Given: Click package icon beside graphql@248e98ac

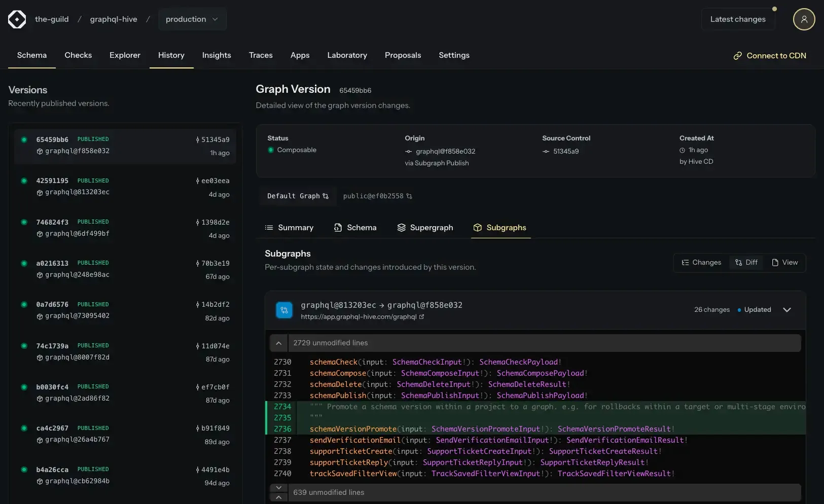Looking at the screenshot, I should (x=40, y=275).
